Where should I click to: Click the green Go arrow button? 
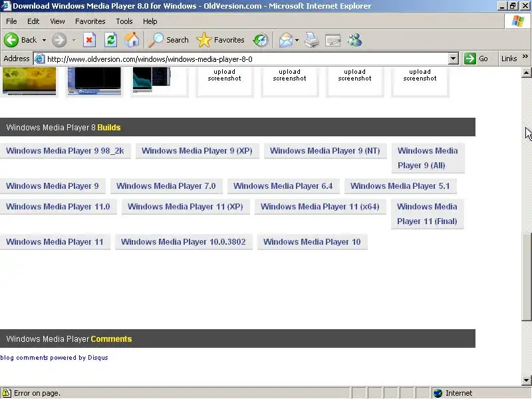[470, 59]
